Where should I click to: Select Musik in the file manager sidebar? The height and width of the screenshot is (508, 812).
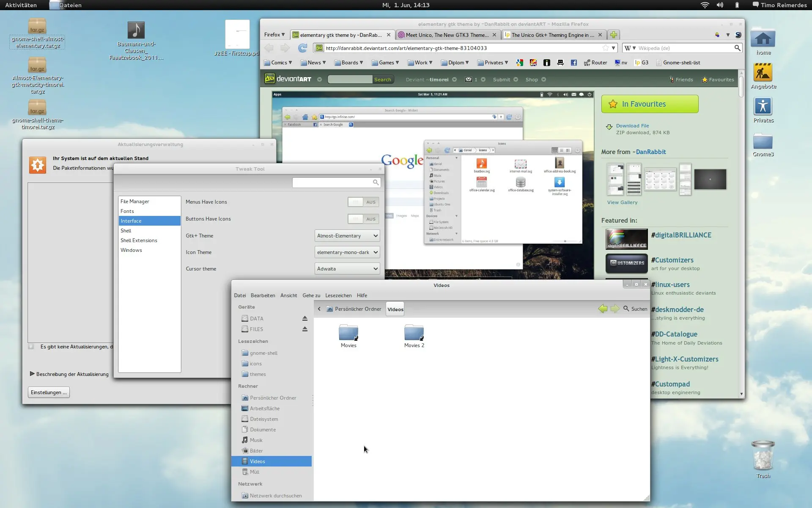coord(272,440)
